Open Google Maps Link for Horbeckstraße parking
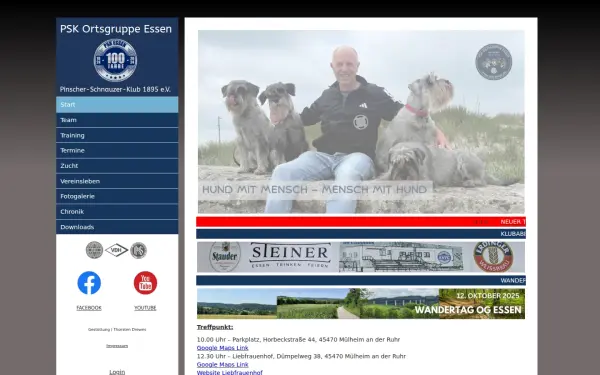The height and width of the screenshot is (375, 600). tap(223, 348)
